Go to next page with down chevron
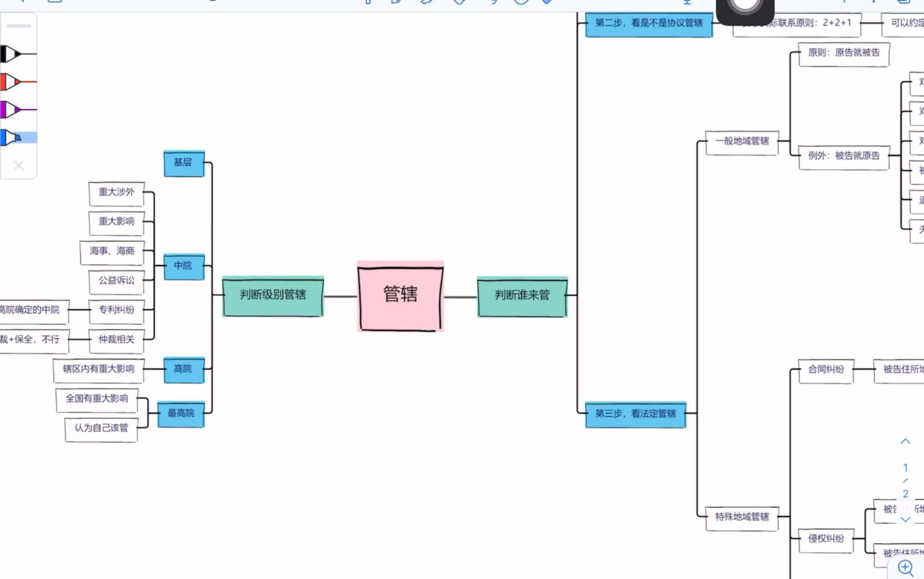Screen dimensions: 924x579 click(905, 519)
